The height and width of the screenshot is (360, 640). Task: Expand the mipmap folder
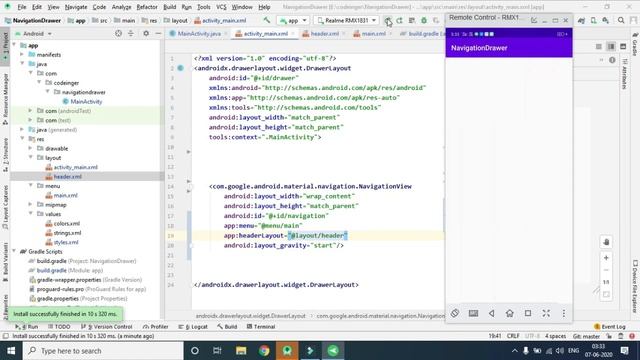(30, 205)
